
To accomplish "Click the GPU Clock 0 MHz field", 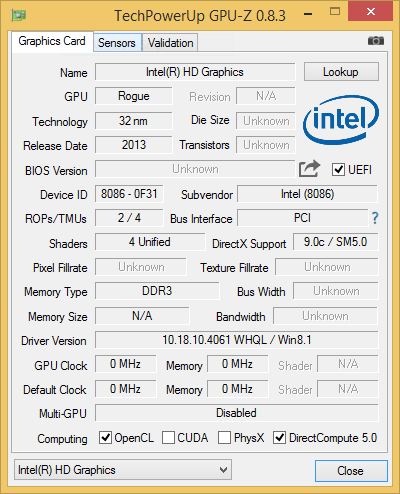I will coord(125,364).
